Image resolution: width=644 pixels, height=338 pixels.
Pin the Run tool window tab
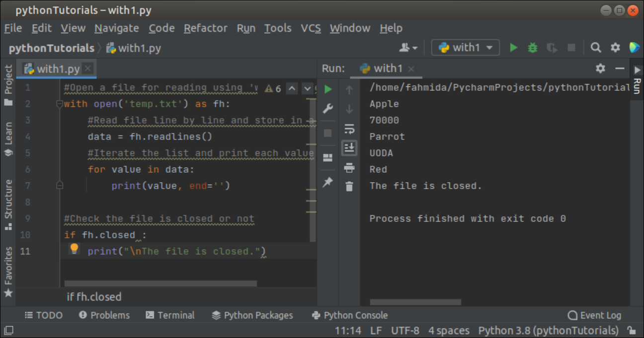click(x=327, y=183)
